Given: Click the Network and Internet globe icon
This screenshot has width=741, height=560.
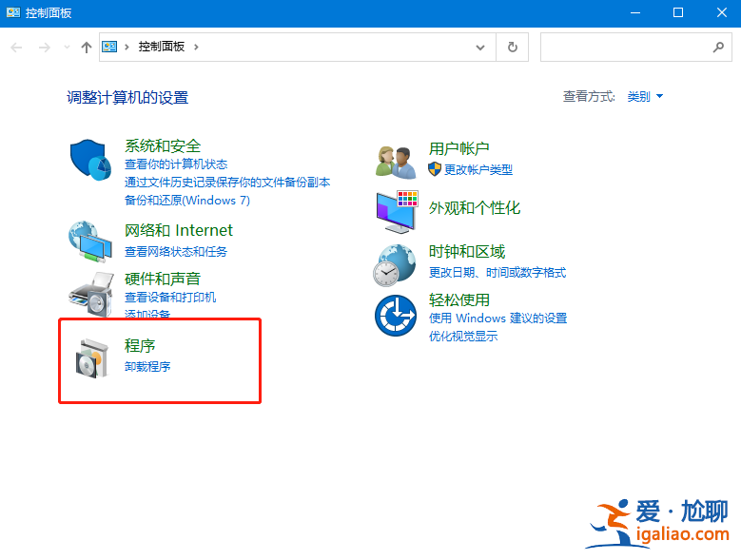Looking at the screenshot, I should 90,241.
